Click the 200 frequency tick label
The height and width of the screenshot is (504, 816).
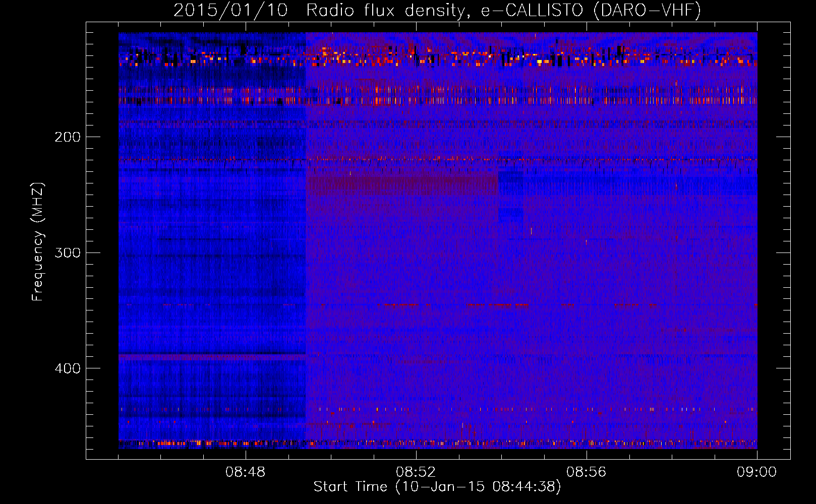68,137
